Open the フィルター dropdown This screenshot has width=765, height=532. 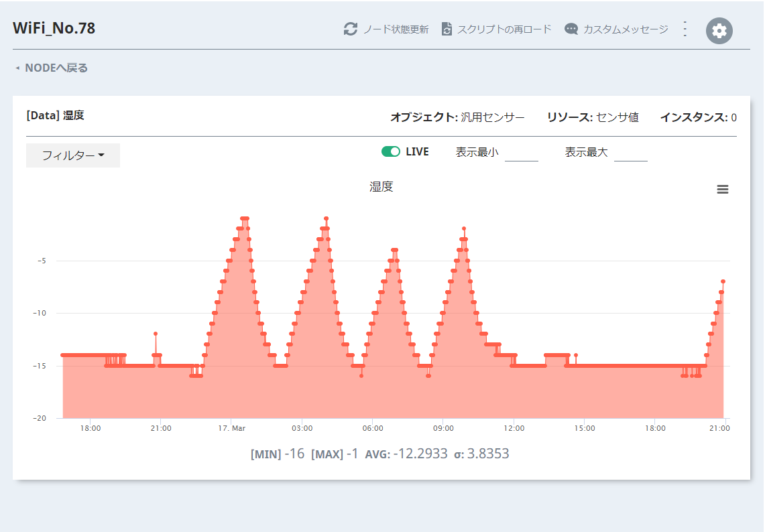pyautogui.click(x=72, y=155)
